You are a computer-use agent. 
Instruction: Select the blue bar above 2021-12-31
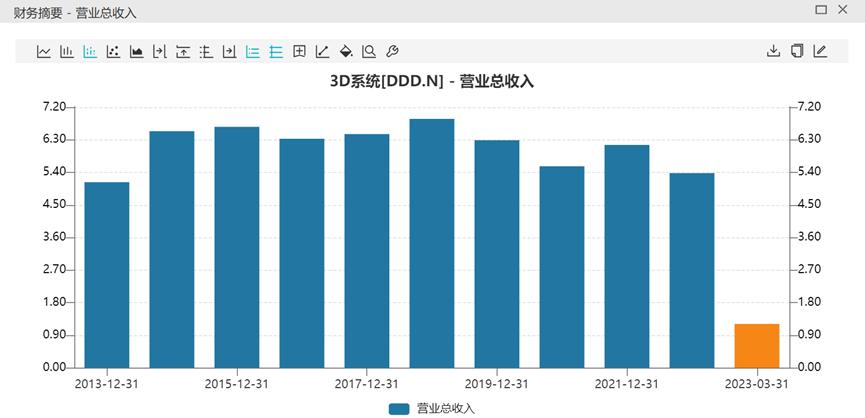click(627, 256)
